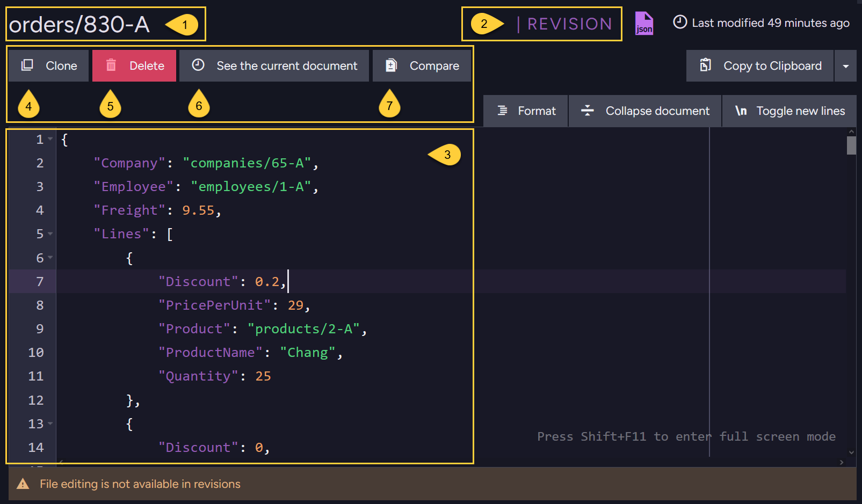
Task: Click the "Company" key
Action: click(129, 163)
